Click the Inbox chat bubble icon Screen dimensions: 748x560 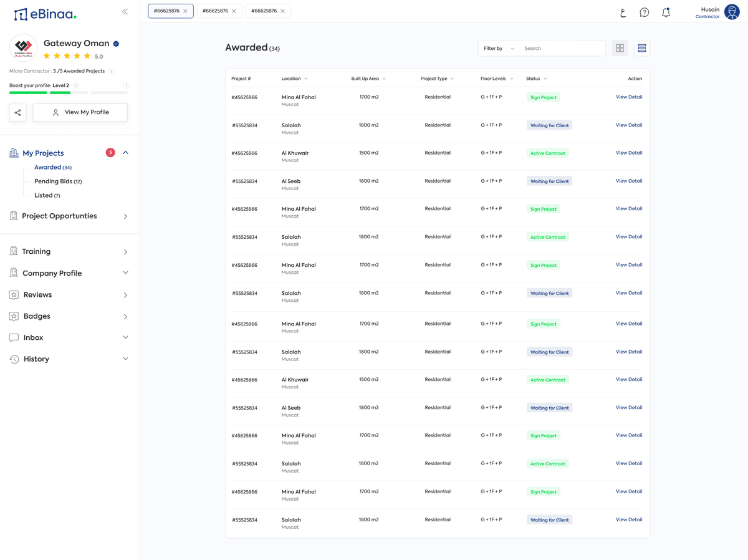(14, 337)
